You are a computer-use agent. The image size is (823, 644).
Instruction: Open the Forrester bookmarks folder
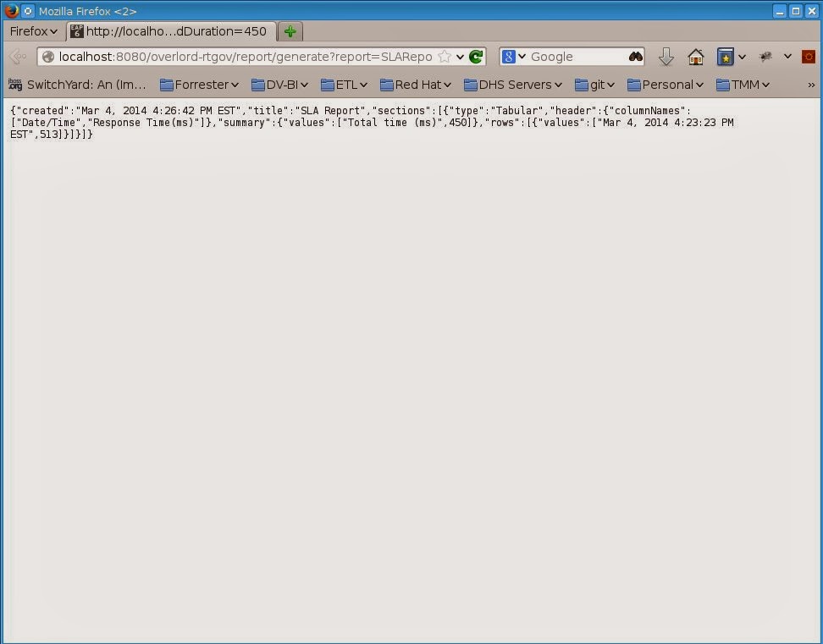pyautogui.click(x=199, y=85)
